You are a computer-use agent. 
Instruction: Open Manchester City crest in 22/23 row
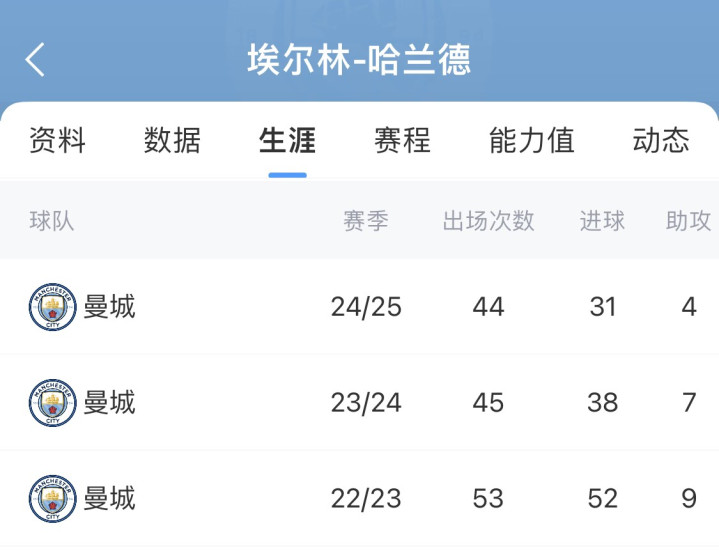coord(52,499)
